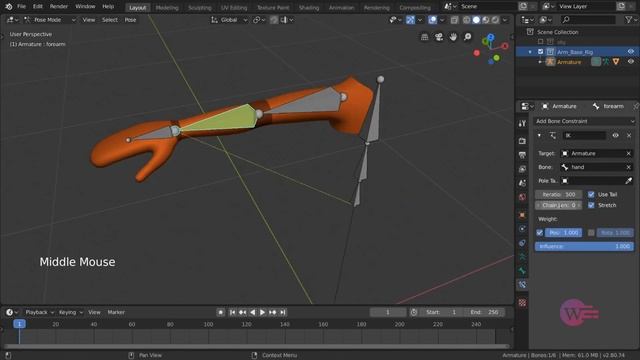Clear the Target Armature field
Image resolution: width=640 pixels, height=360 pixels.
point(629,153)
